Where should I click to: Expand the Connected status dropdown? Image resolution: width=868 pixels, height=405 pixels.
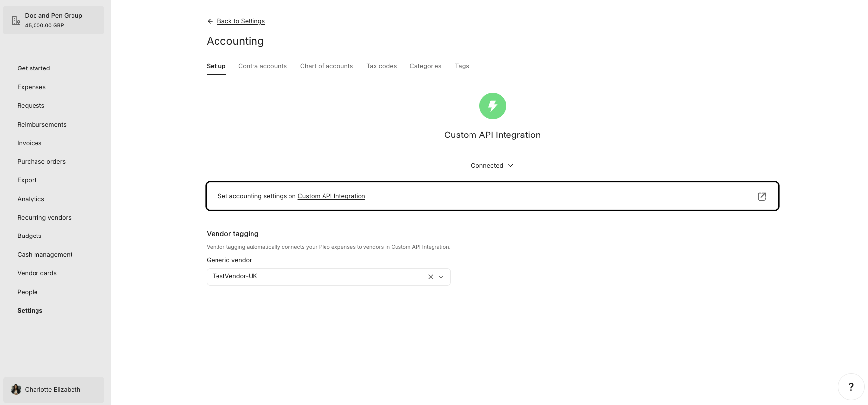492,166
